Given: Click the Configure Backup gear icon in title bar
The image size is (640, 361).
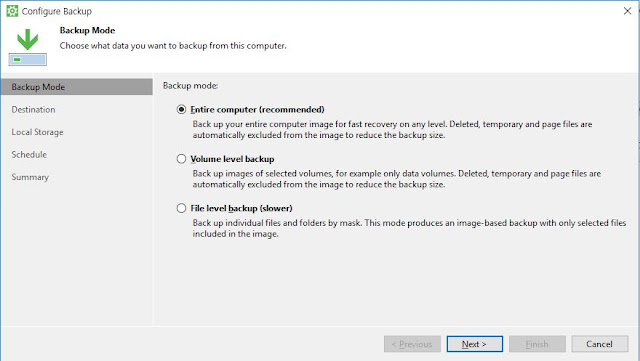Looking at the screenshot, I should tap(12, 11).
